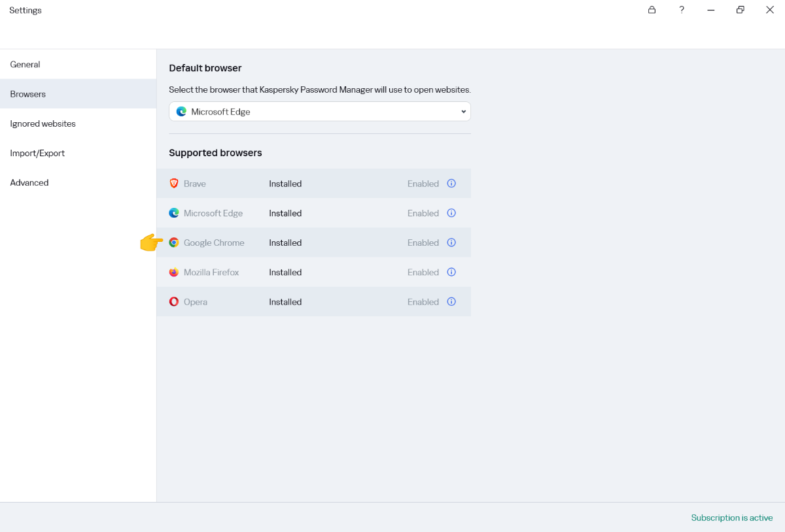This screenshot has width=785, height=532.
Task: Open the default browser dropdown
Action: click(x=320, y=112)
